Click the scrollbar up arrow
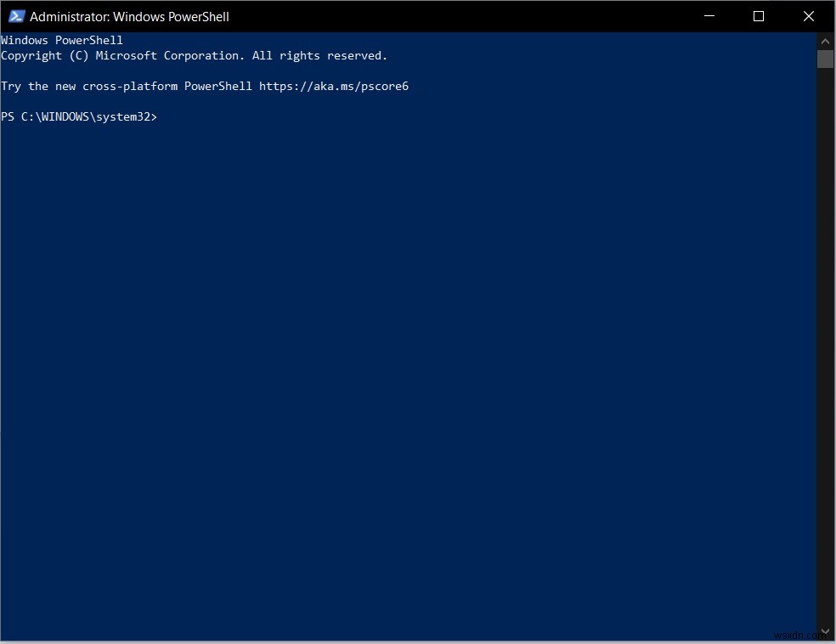Screen dimensions: 836x644 click(825, 41)
